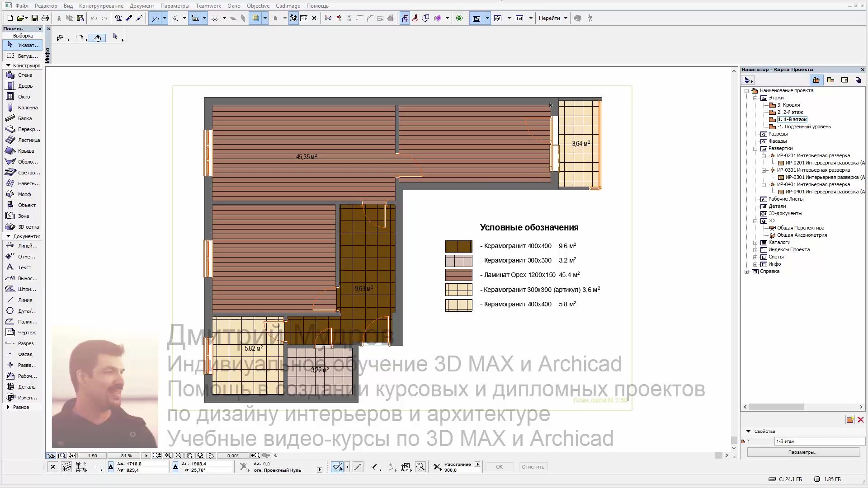Select the Крыша (Roof) tool
Viewport: 868px width, 488px height.
[x=23, y=151]
